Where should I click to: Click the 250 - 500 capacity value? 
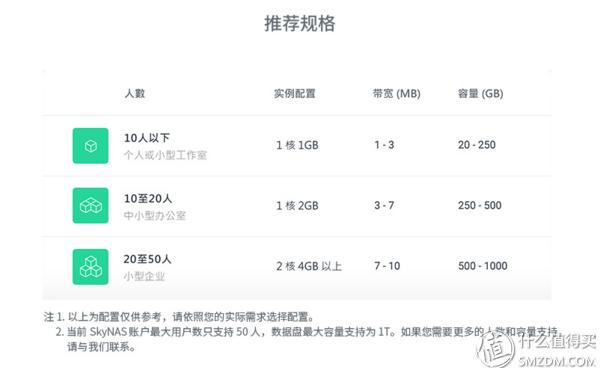tap(479, 205)
